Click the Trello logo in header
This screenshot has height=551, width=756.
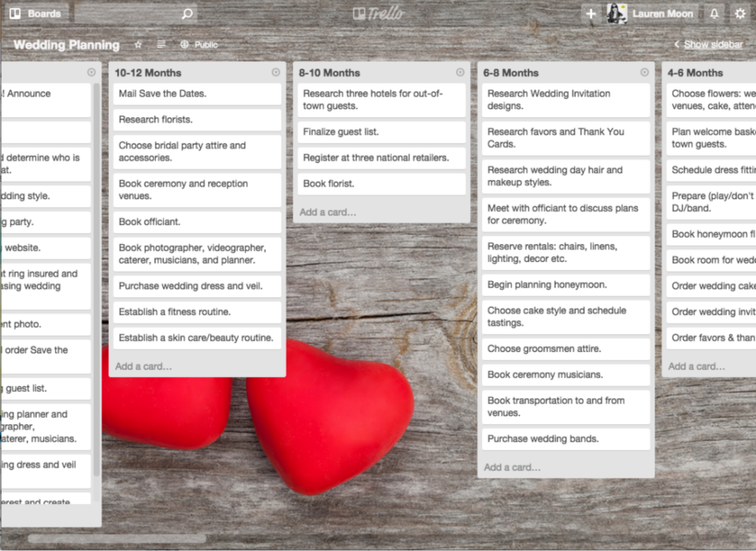coord(378,13)
